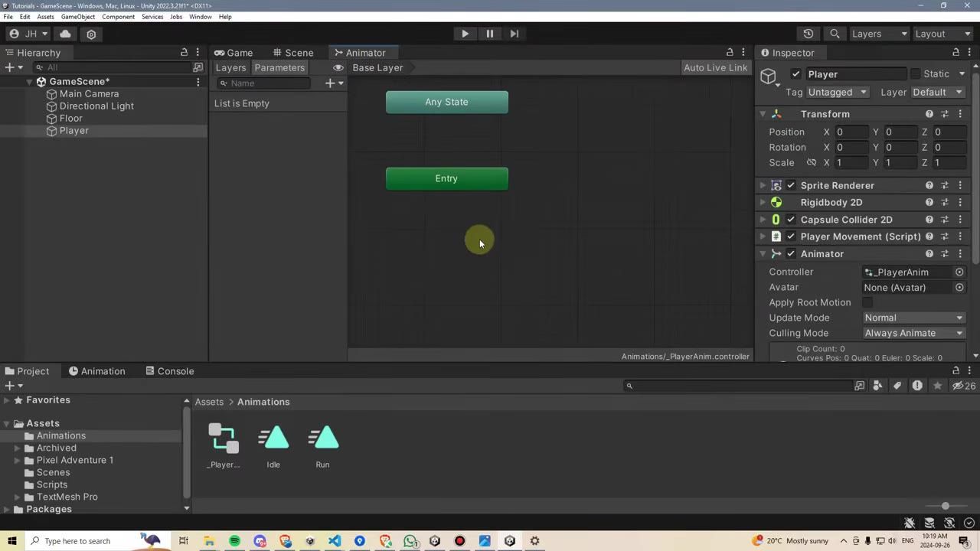
Task: Open the Transform component help icon
Action: tap(929, 114)
